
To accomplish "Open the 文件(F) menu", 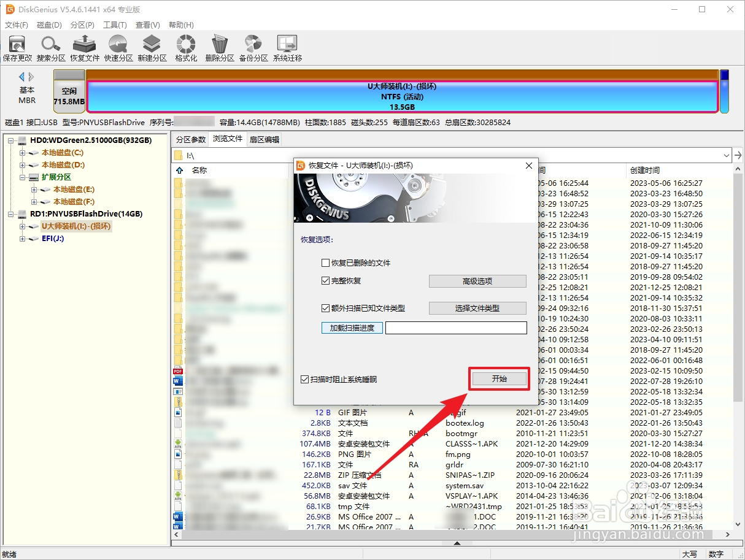I will click(x=17, y=25).
